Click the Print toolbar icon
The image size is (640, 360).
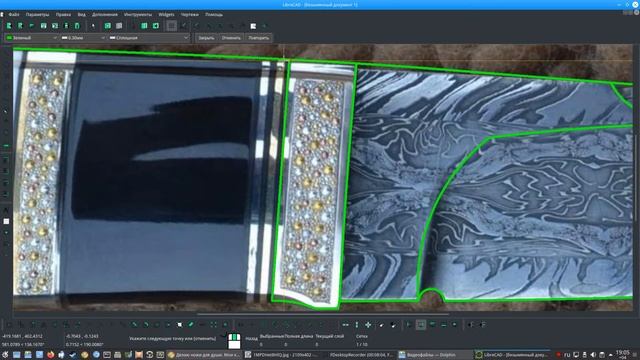(x=66, y=26)
